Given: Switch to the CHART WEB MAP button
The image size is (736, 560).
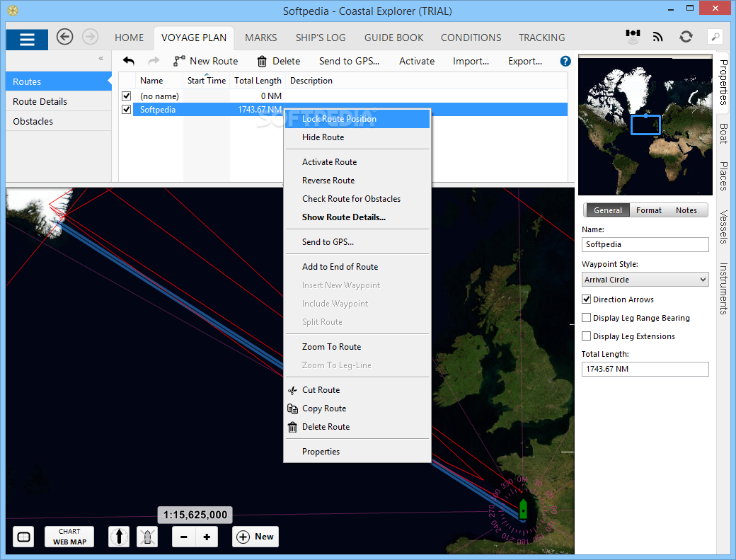Looking at the screenshot, I should [x=69, y=537].
